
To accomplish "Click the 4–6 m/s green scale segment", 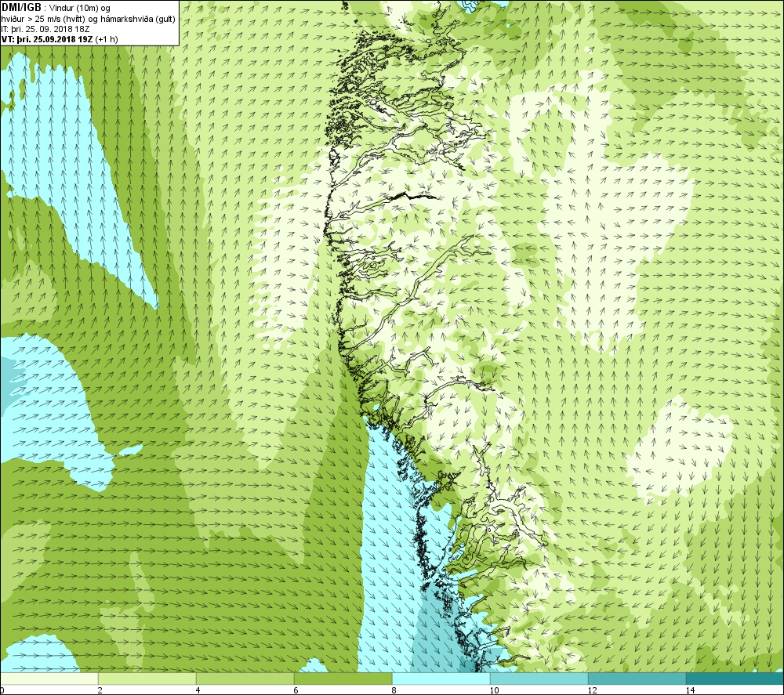I will [245, 679].
